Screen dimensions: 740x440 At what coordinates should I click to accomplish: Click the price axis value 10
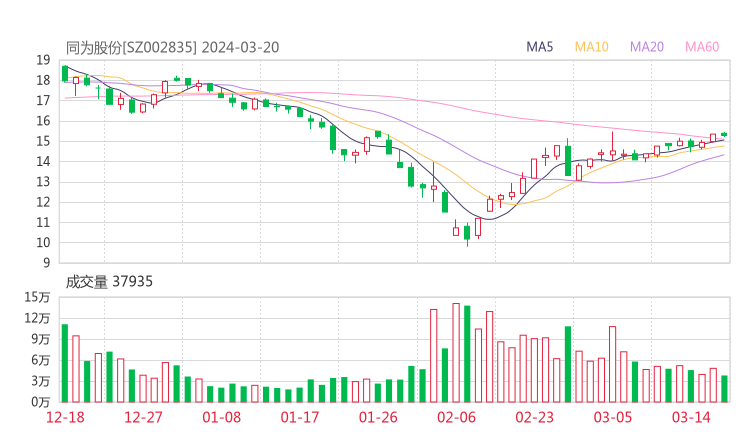tap(43, 243)
